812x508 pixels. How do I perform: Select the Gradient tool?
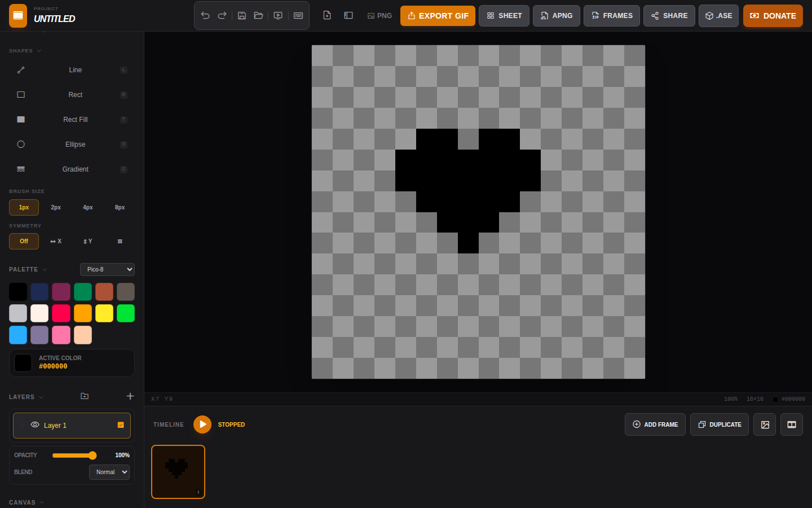[72, 169]
